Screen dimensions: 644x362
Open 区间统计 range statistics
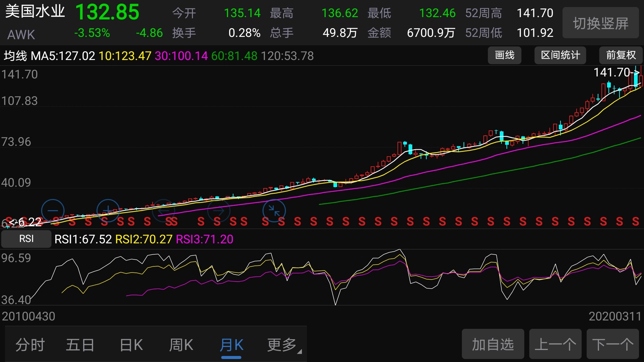560,55
